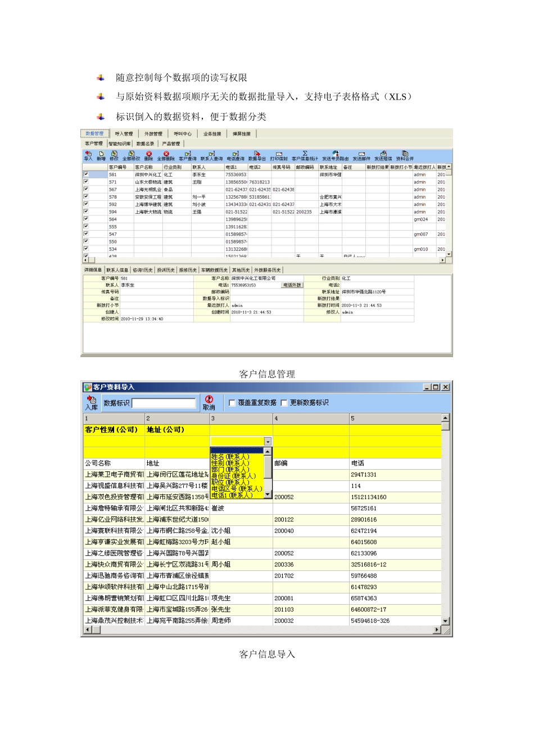Image resolution: width=534 pixels, height=756 pixels.
Task: Open the 报修历史 detail tab
Action: [188, 270]
